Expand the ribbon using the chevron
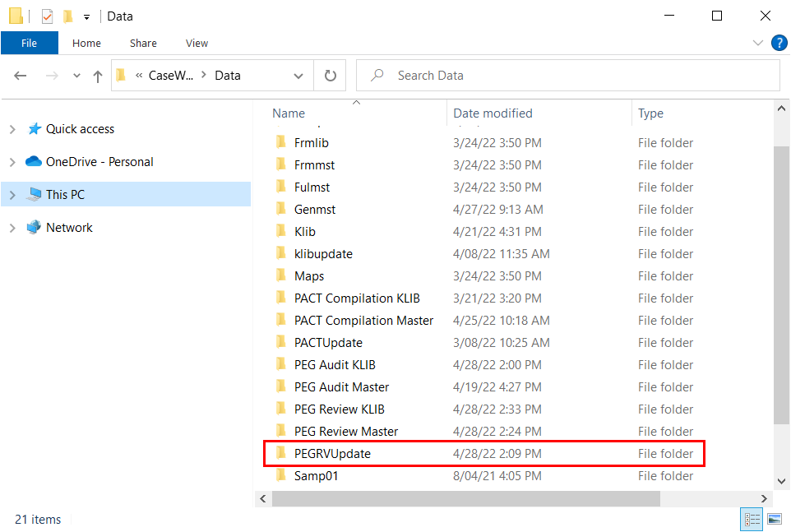 click(x=758, y=43)
